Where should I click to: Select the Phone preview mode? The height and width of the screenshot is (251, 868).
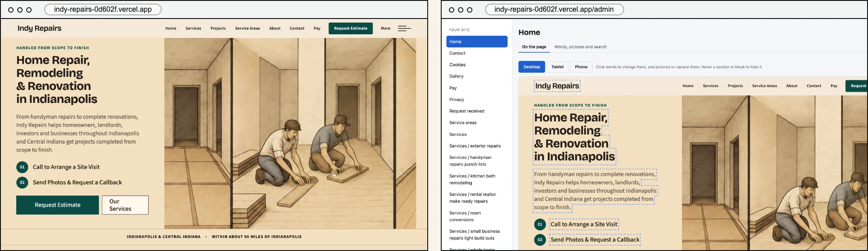tap(581, 67)
